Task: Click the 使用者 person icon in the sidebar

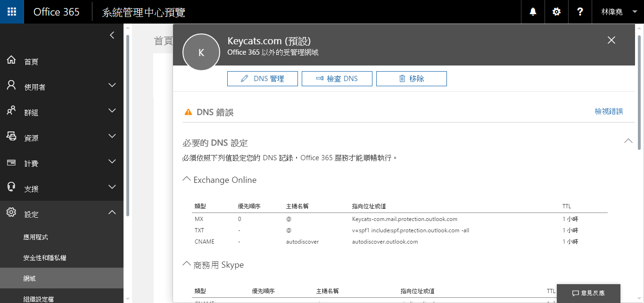Action: (x=11, y=85)
